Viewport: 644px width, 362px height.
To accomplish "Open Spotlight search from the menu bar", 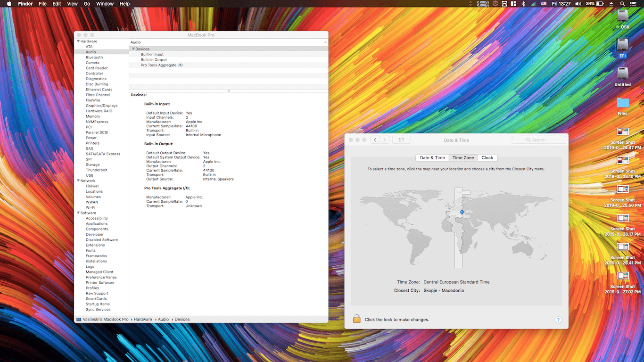I will (x=622, y=3).
